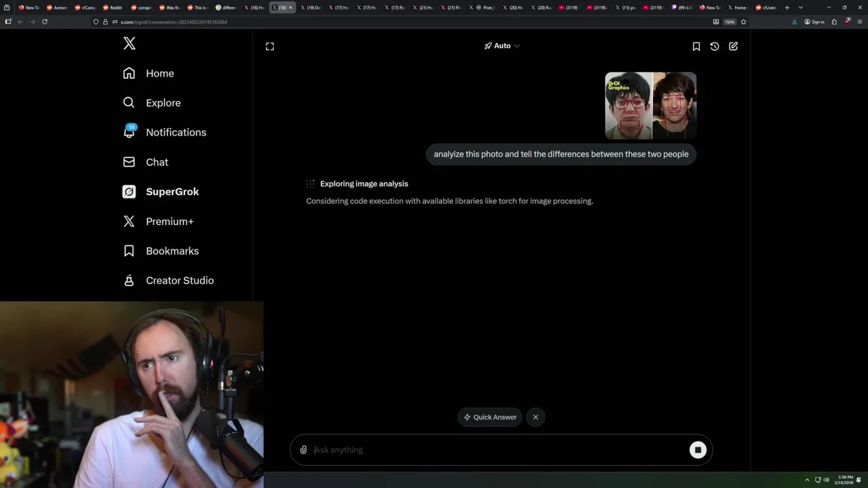868x488 pixels.
Task: Open the Chat envelope item
Action: click(145, 162)
